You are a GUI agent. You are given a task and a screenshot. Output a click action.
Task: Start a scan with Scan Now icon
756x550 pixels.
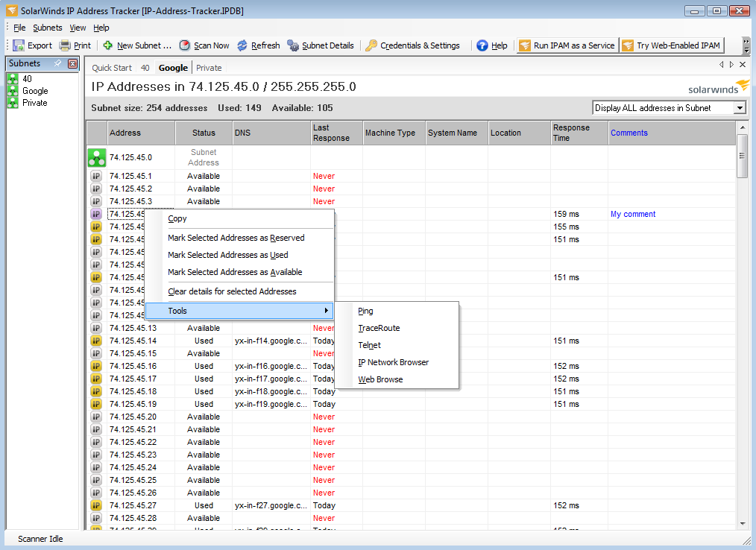coord(185,45)
